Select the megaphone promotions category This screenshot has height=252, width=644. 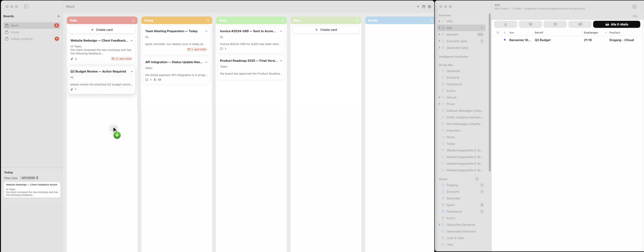point(580,24)
